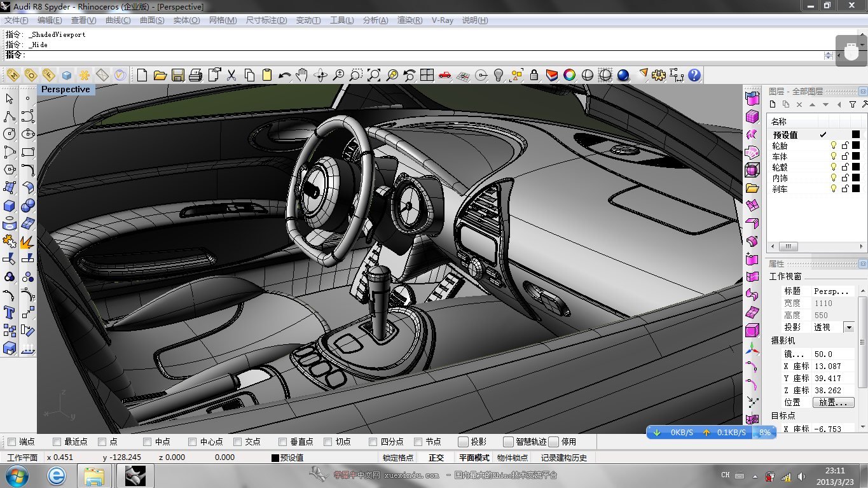The image size is (868, 488).
Task: Toggle 锁定格点 in status bar
Action: [x=398, y=457]
